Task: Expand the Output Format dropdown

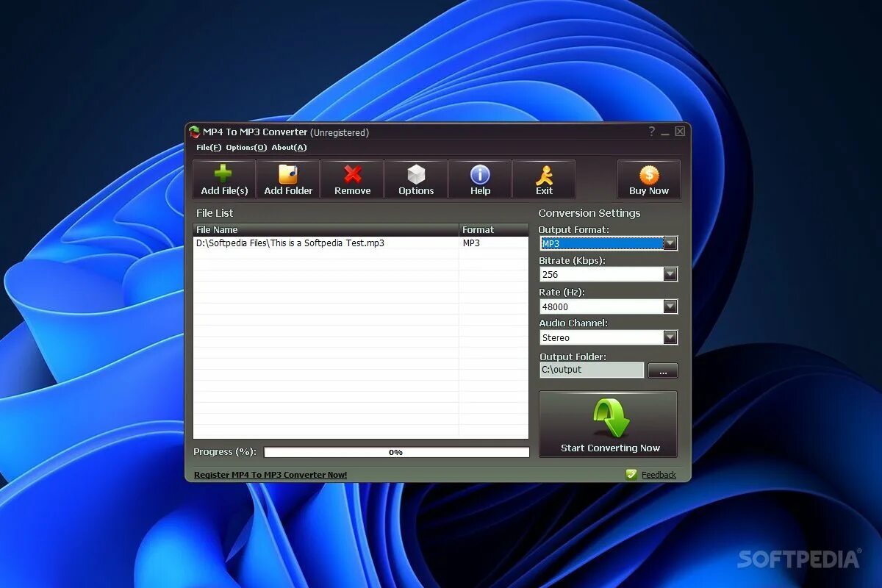Action: [670, 243]
